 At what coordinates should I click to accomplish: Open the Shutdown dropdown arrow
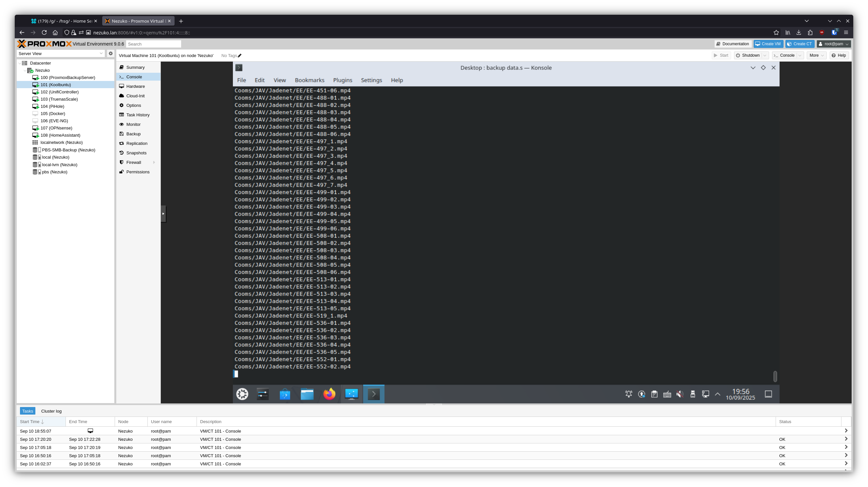pos(765,55)
